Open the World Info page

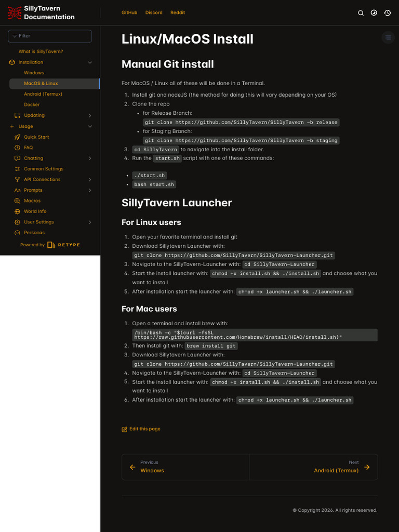tap(35, 211)
